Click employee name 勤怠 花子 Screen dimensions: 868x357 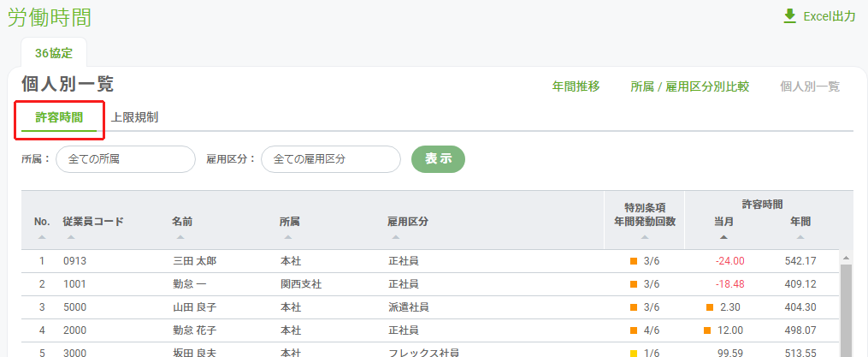194,330
